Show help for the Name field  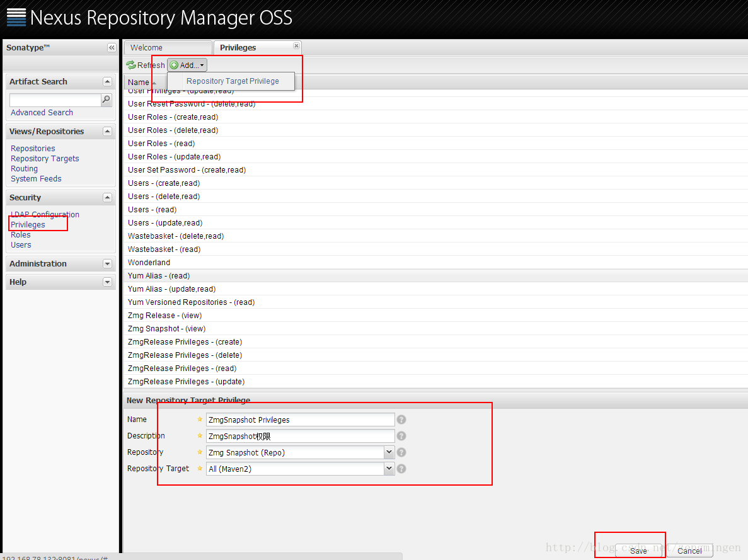tap(401, 420)
